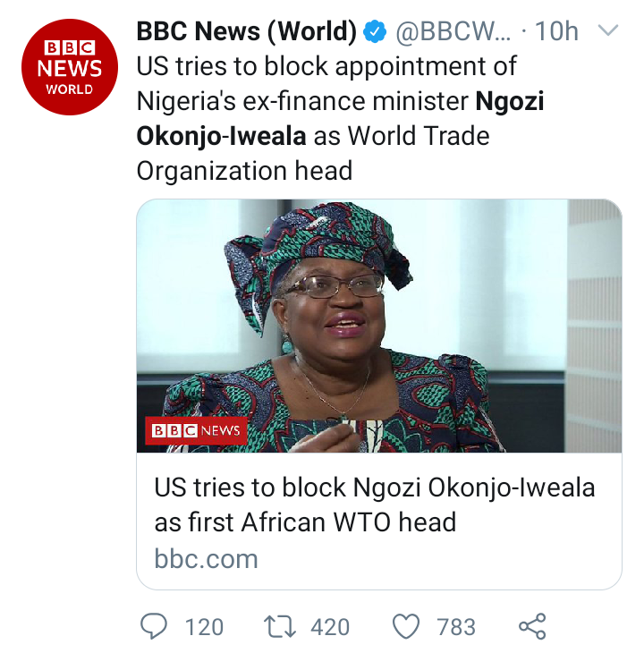Like the tweet with the heart icon

tap(405, 626)
